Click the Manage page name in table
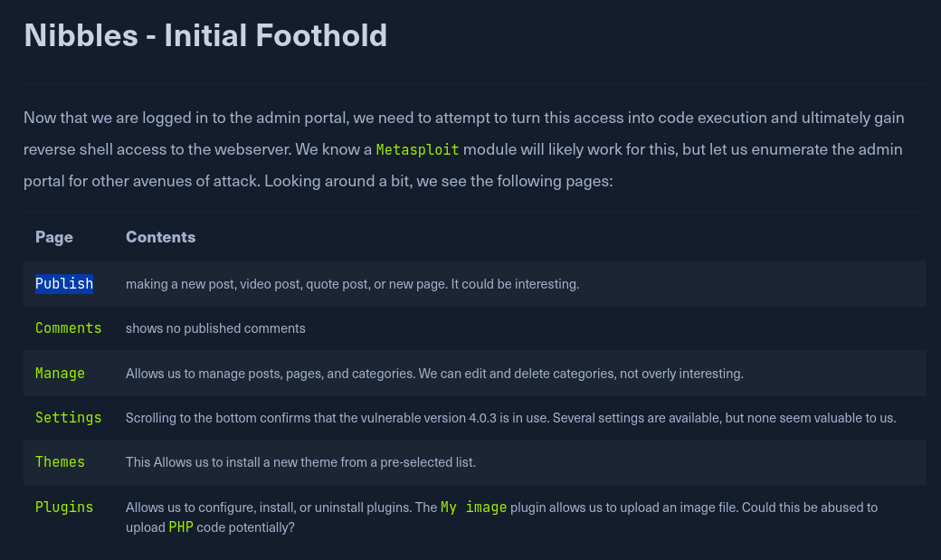This screenshot has width=941, height=560. pos(60,374)
